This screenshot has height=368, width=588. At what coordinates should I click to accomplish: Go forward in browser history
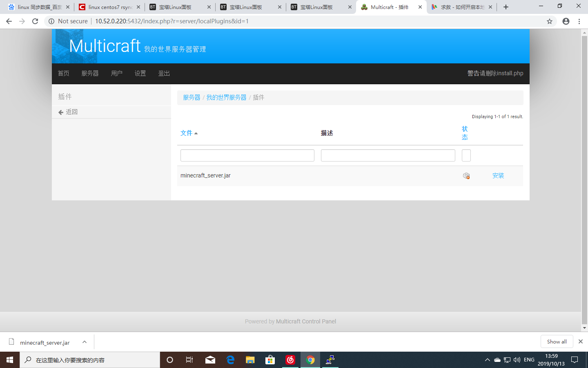tap(22, 21)
